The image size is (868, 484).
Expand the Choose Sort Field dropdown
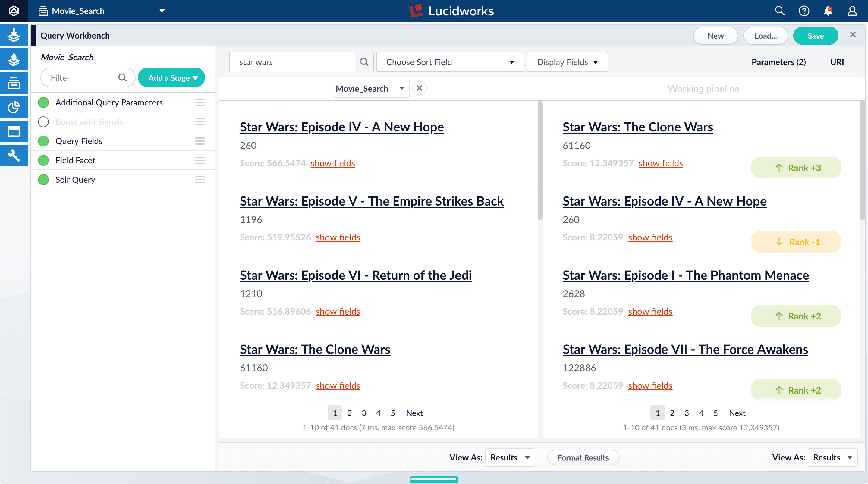[x=449, y=62]
